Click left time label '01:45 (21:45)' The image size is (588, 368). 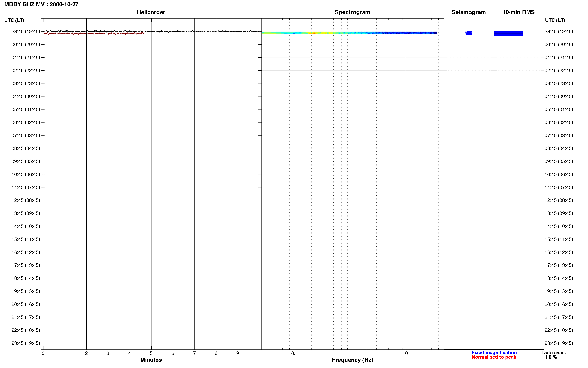point(26,57)
